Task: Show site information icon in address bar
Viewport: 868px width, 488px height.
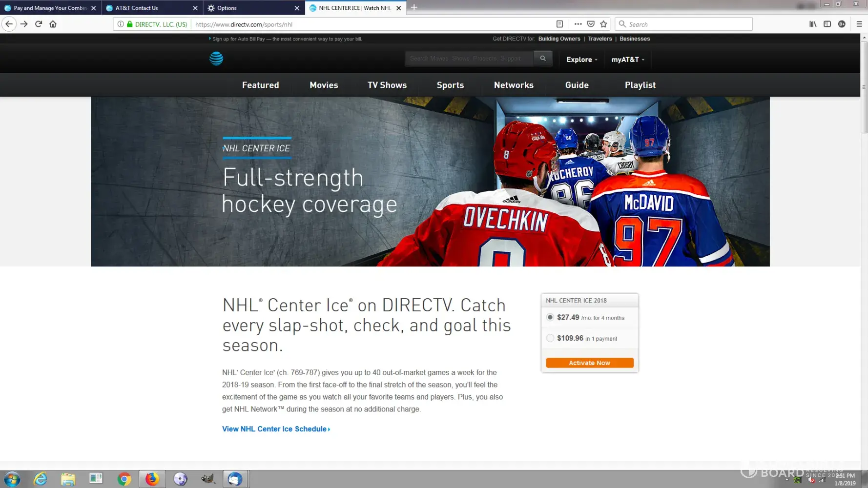Action: [121, 24]
